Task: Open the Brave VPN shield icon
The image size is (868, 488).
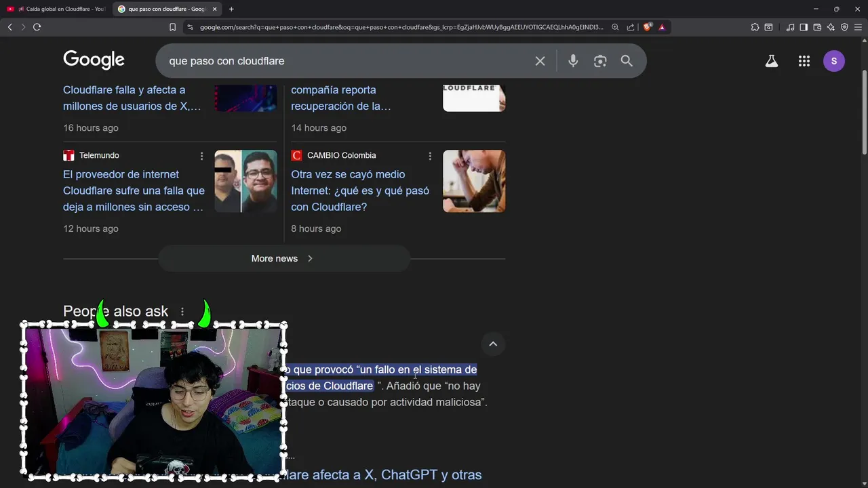Action: click(844, 27)
